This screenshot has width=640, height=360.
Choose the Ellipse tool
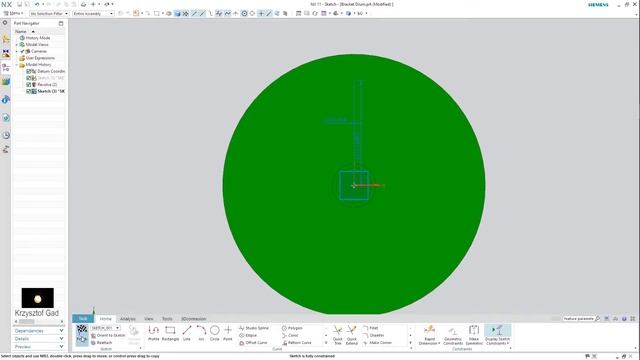(x=248, y=335)
